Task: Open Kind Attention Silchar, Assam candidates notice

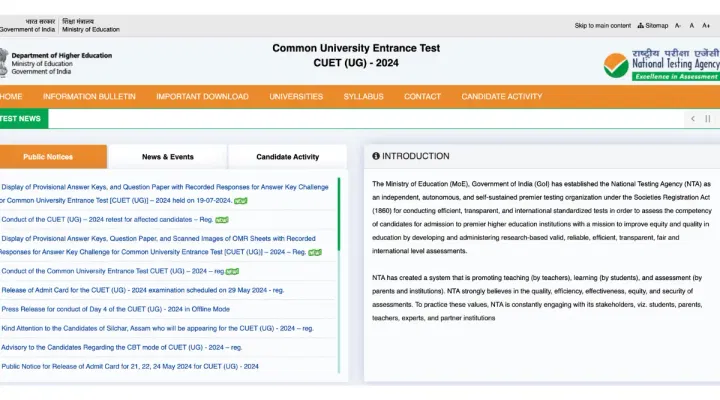Action: coord(157,328)
